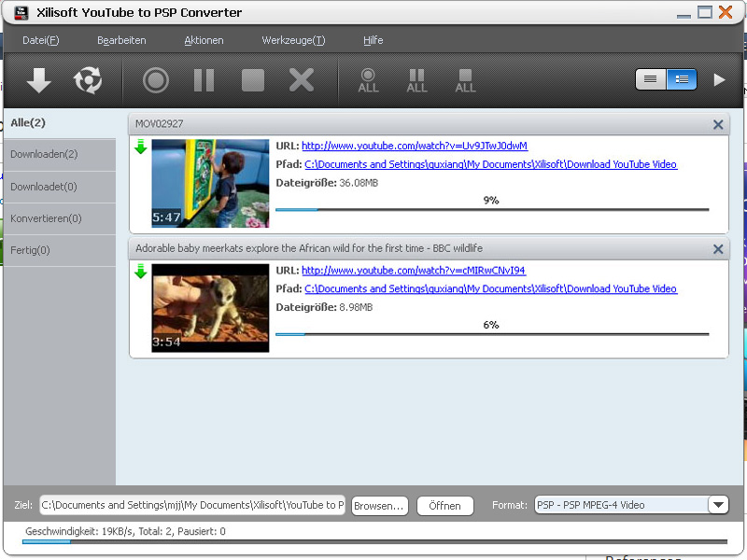Click the new download arrow icon

pos(39,80)
